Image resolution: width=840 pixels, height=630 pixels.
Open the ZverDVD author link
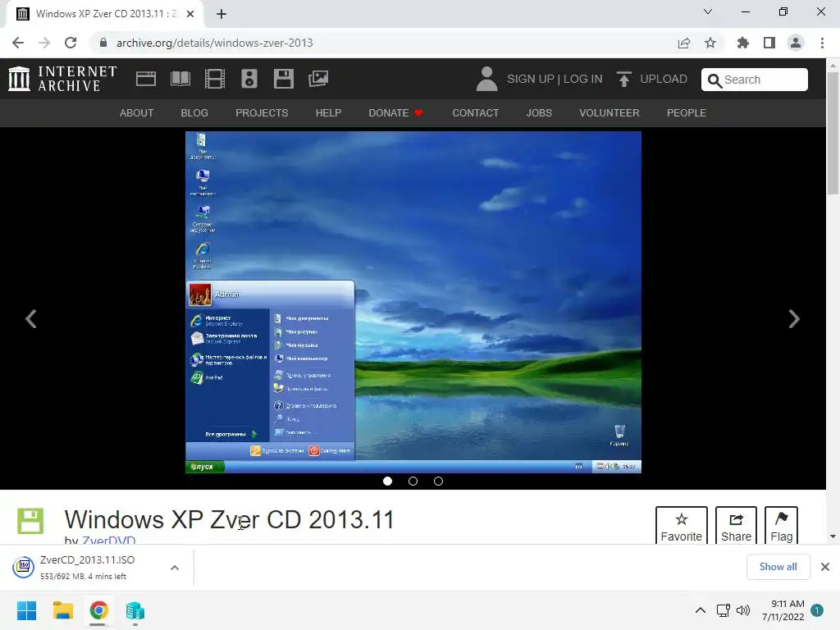tap(109, 540)
